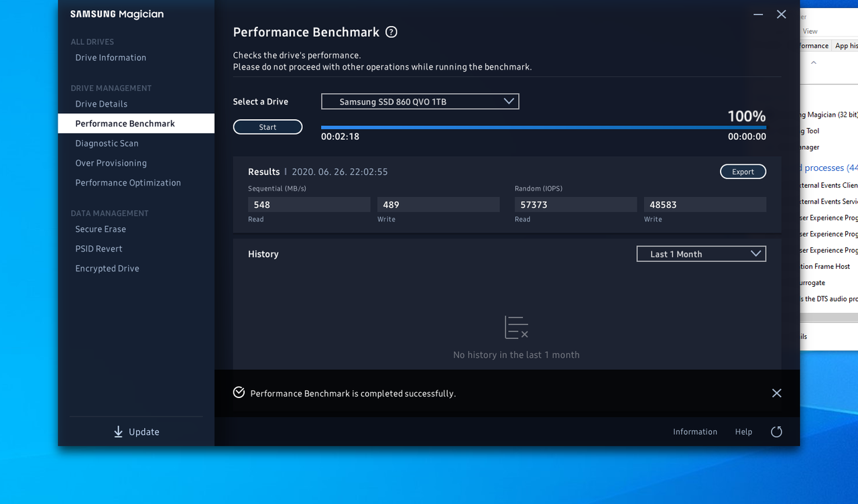This screenshot has width=858, height=504.
Task: Dismiss the benchmark completed notification
Action: [776, 393]
